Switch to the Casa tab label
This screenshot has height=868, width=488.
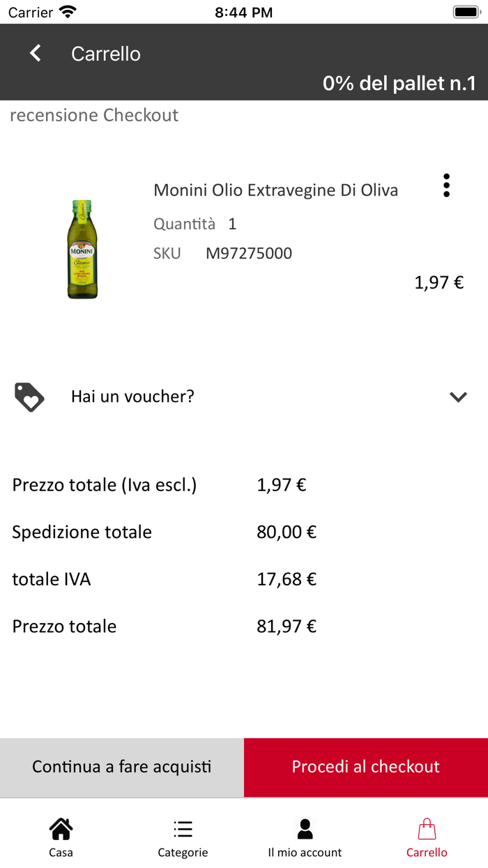61,853
